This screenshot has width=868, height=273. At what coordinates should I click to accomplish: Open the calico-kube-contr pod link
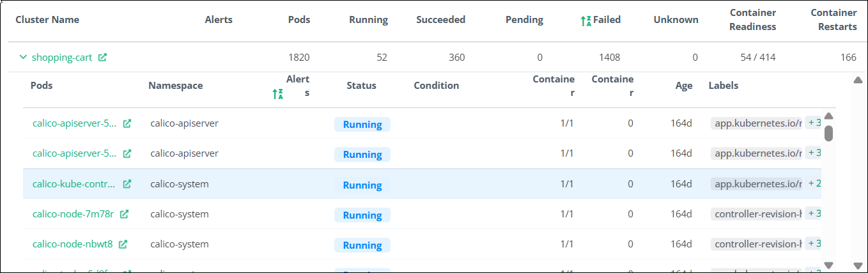(74, 184)
